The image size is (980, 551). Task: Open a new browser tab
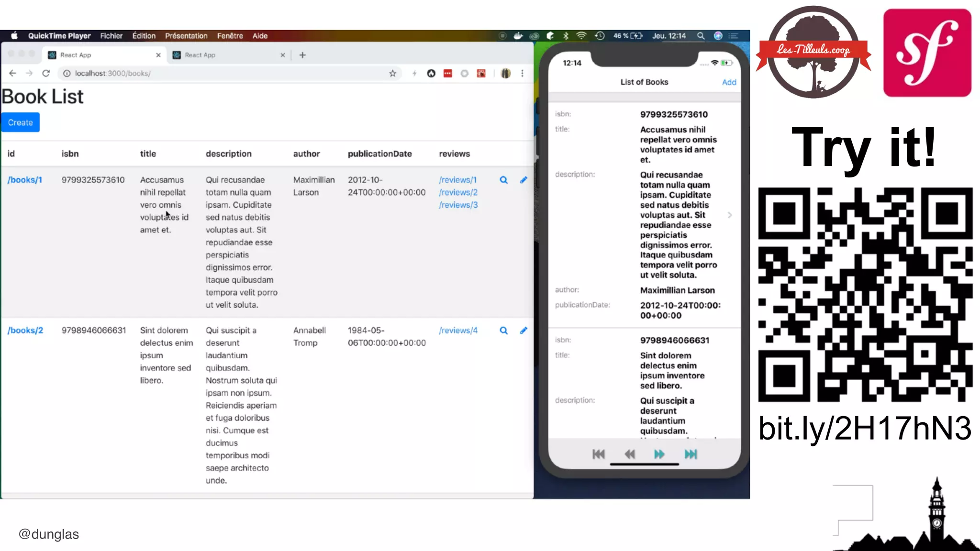[x=302, y=55]
